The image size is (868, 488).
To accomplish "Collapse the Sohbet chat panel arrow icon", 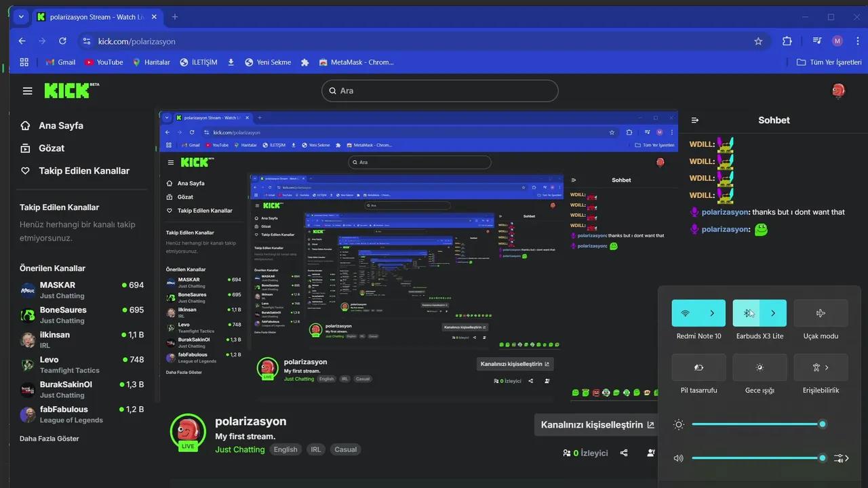I will (x=694, y=120).
